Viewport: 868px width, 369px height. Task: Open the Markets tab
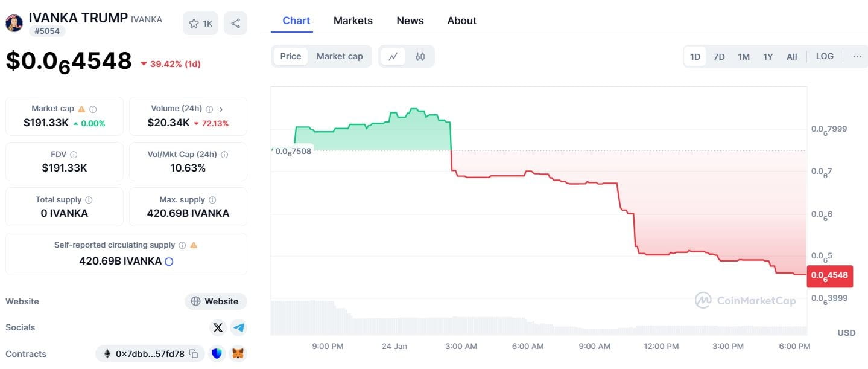[x=353, y=21]
